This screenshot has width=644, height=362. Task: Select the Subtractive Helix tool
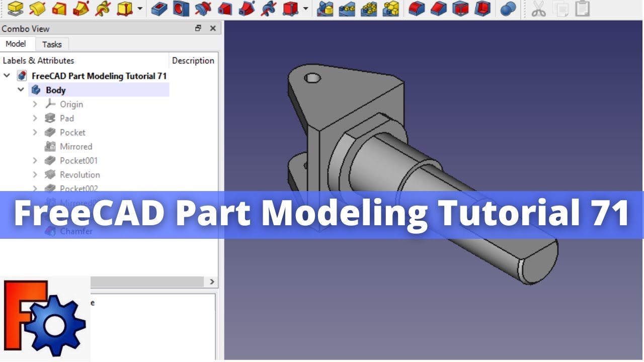(269, 8)
